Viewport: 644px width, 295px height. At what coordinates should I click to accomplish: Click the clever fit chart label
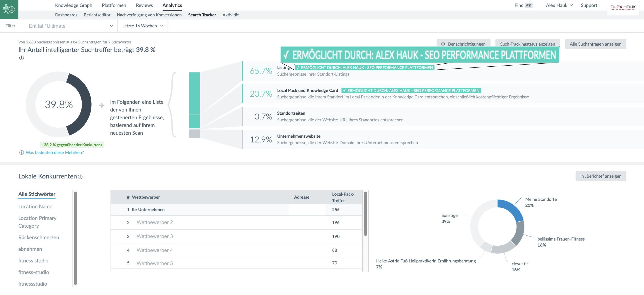[x=520, y=266]
